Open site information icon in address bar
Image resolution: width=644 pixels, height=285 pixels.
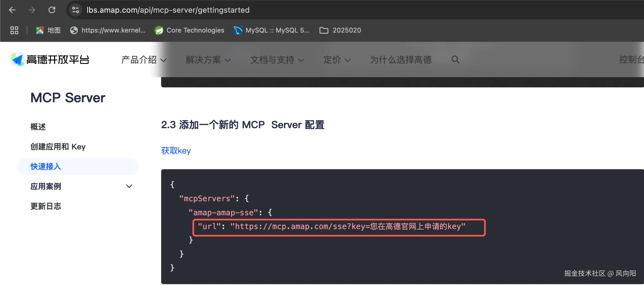coord(75,10)
